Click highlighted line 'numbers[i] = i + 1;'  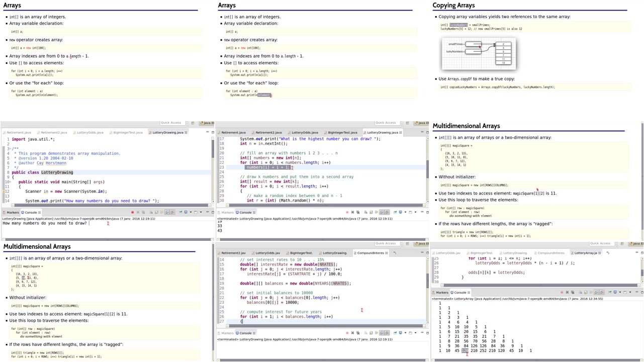[268, 167]
